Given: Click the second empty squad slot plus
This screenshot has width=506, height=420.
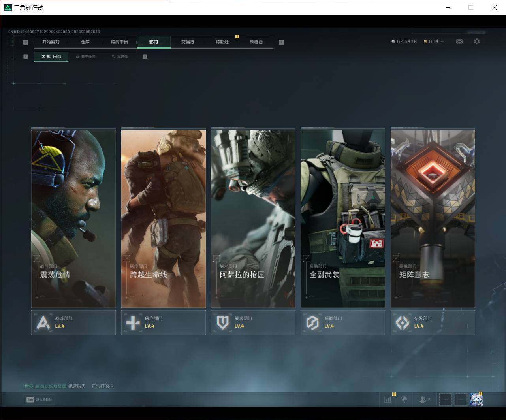Looking at the screenshot, I should click(x=461, y=400).
